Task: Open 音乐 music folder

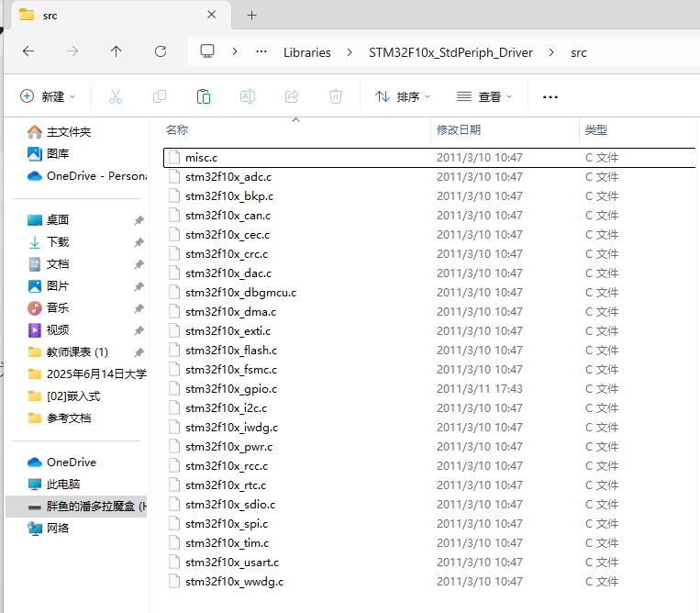Action: 49,307
